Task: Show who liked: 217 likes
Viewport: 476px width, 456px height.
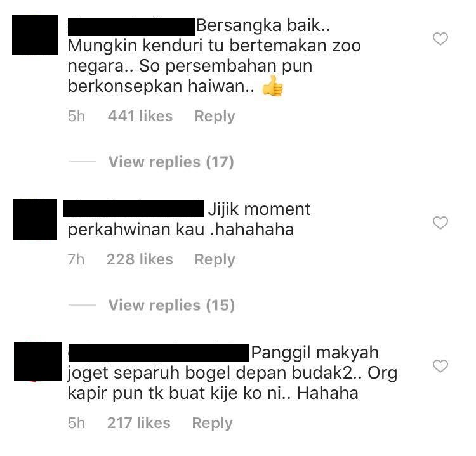Action: tap(139, 423)
